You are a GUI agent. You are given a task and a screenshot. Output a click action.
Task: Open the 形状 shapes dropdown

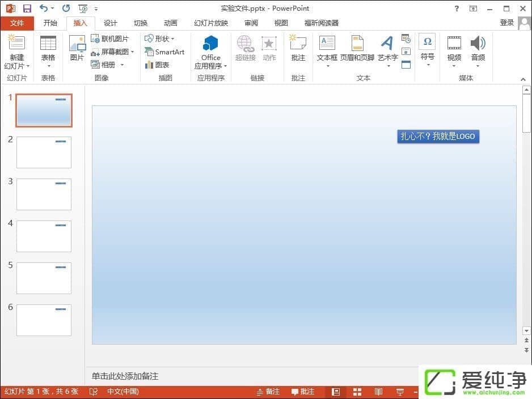pyautogui.click(x=161, y=38)
